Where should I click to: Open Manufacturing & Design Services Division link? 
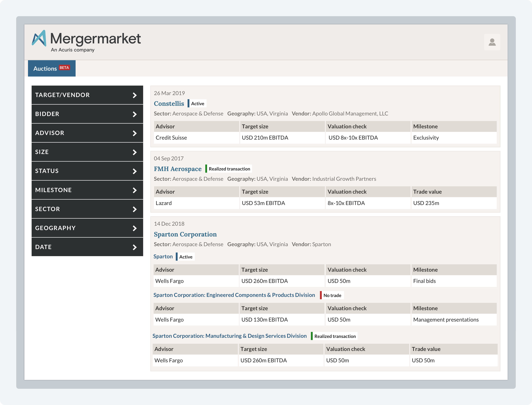click(229, 336)
